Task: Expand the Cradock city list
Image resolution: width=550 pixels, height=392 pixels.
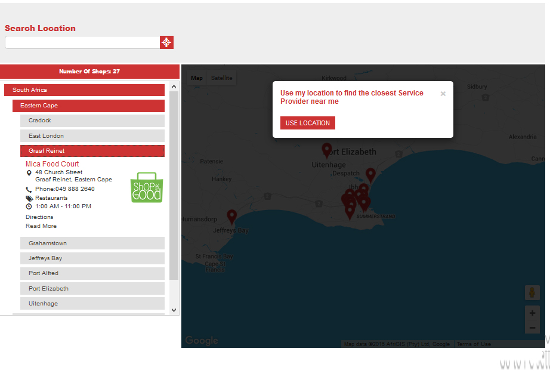Action: pos(92,121)
